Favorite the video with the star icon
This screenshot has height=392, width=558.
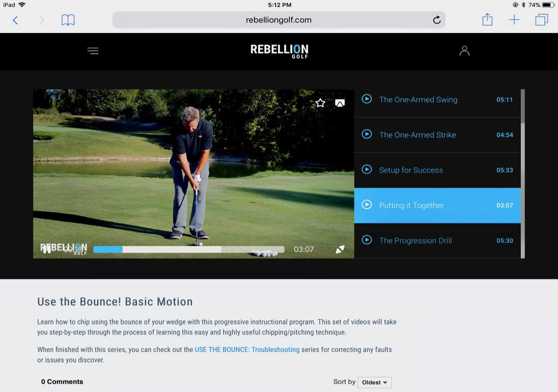320,103
